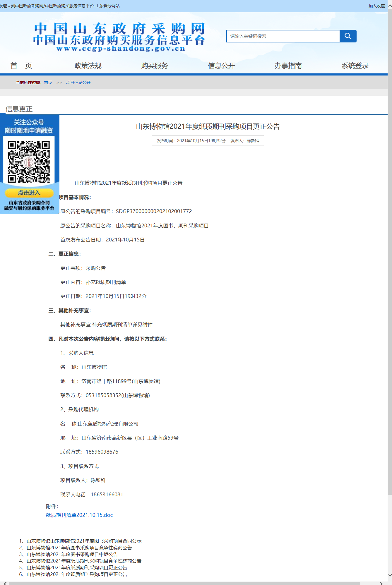This screenshot has width=392, height=585.
Task: Click the horizontal scrollbar left arrow
Action: tap(5, 583)
